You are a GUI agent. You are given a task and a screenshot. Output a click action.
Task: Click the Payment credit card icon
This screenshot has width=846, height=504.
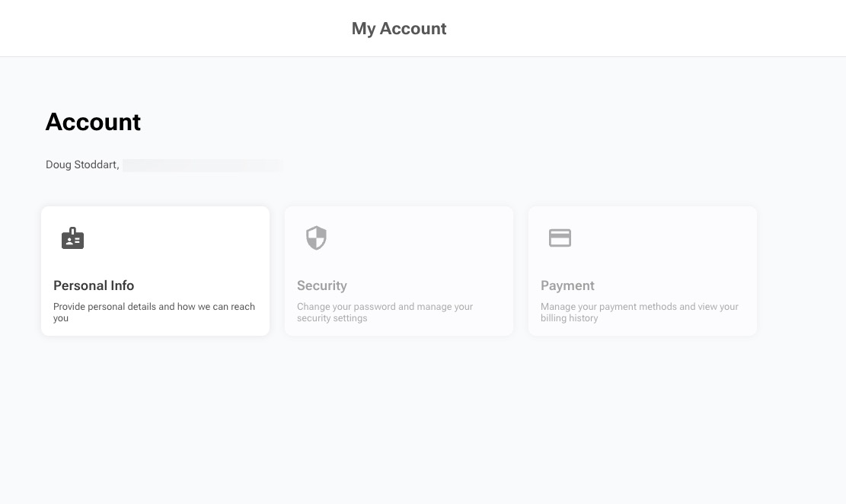(x=560, y=238)
